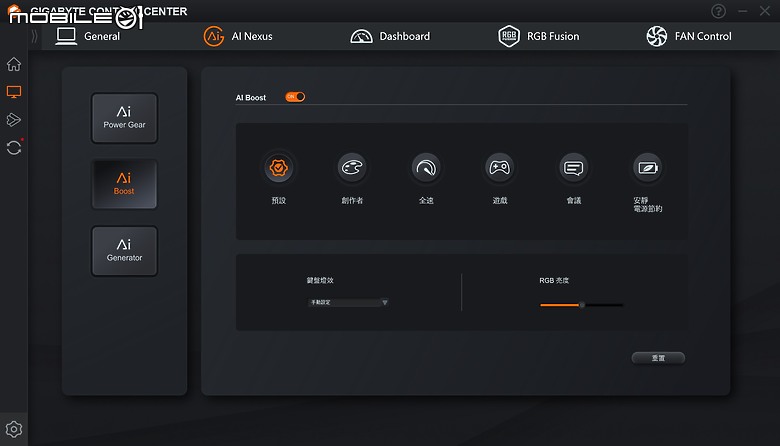The height and width of the screenshot is (446, 780).
Task: Adjust the RGB 亮度 brightness slider
Action: coord(582,305)
